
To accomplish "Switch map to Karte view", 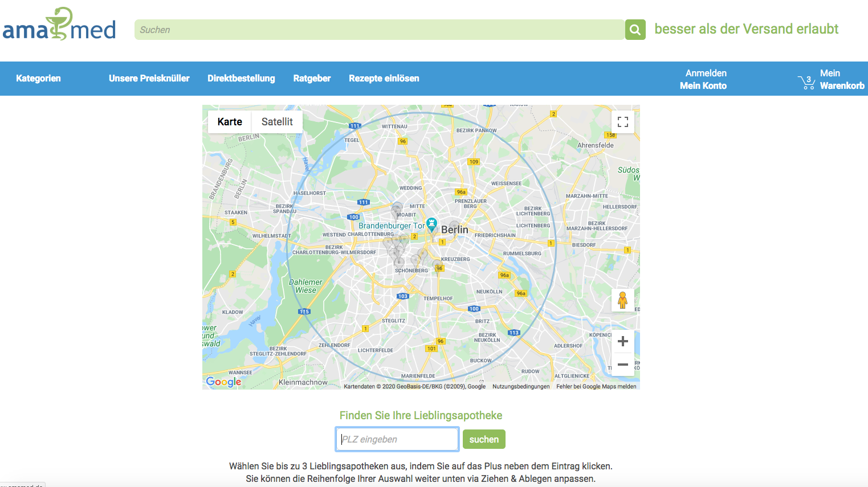I will tap(230, 122).
